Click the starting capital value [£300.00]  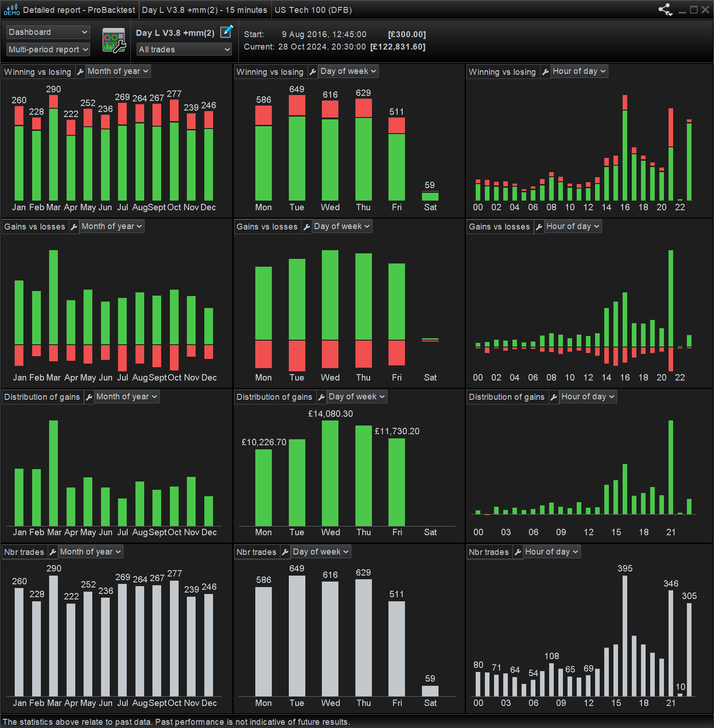pyautogui.click(x=407, y=34)
